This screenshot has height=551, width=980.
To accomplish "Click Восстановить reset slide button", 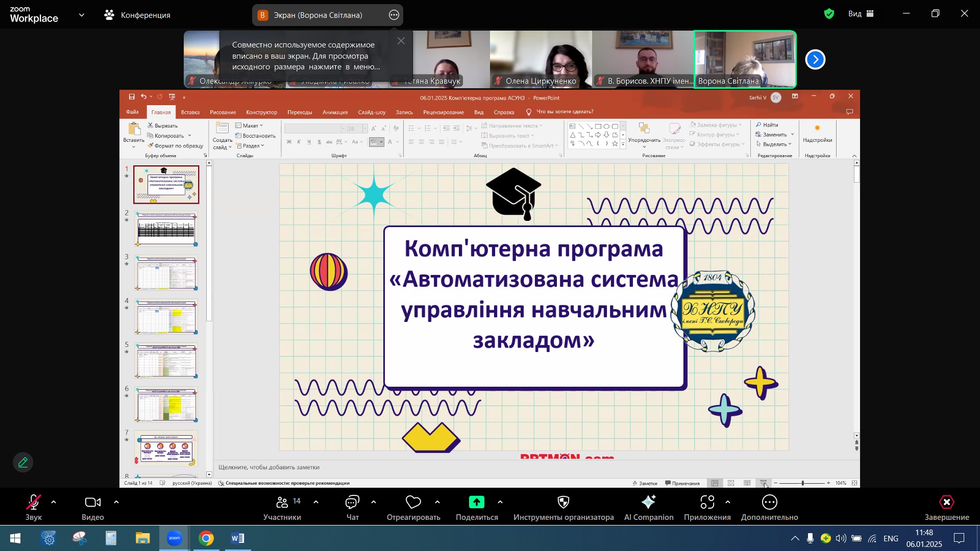I will pyautogui.click(x=256, y=136).
